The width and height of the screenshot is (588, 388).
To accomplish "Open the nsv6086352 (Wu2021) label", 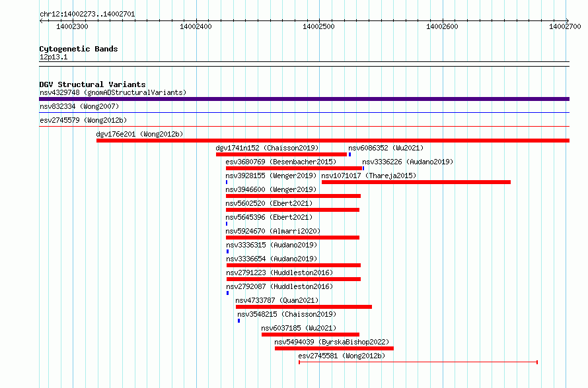I will (x=386, y=148).
